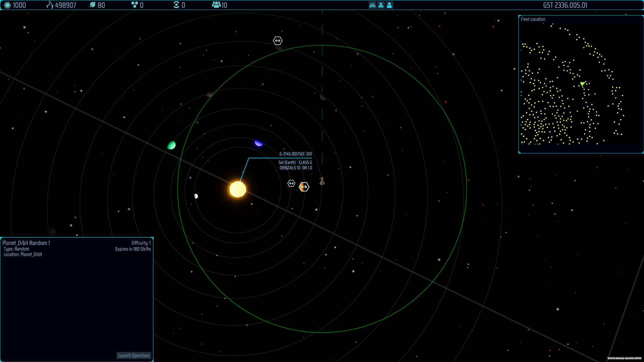
Task: Click the "Location: Planet_Orbit" line
Action: point(23,254)
